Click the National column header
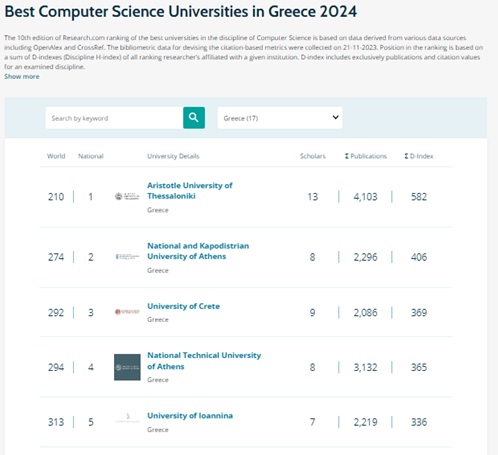Screen dimensions: 498x455 (x=91, y=156)
